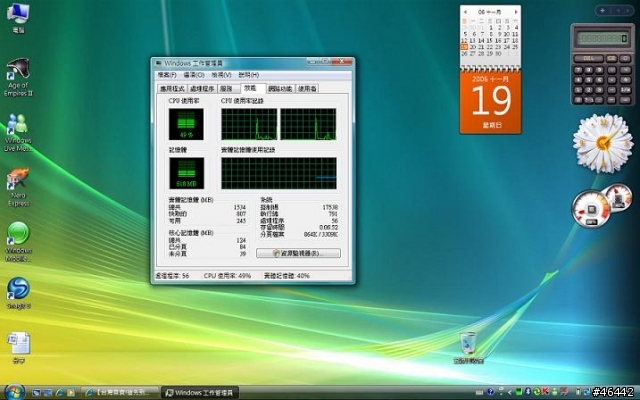The width and height of the screenshot is (640, 400).
Task: Click the memory 618 MB meter
Action: 186,173
